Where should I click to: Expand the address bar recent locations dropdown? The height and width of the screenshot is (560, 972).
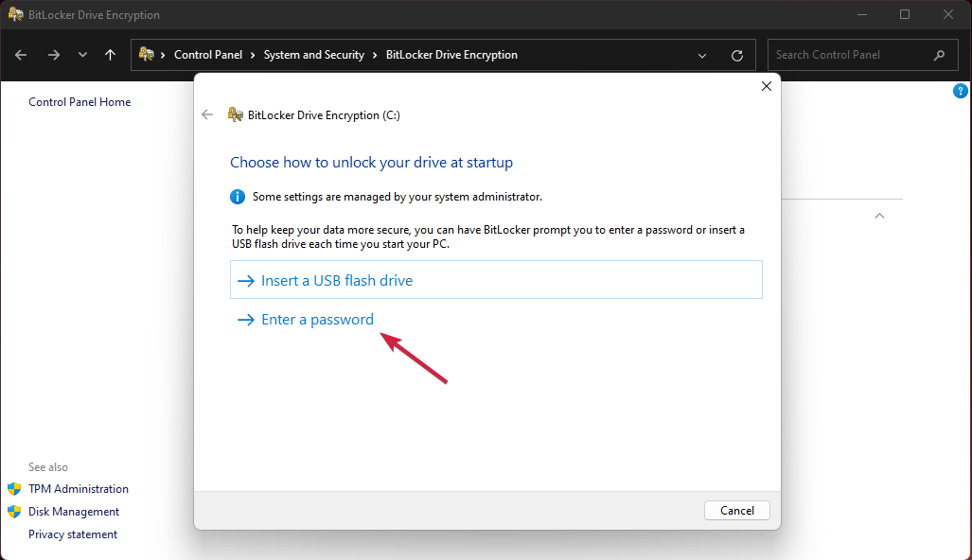pos(702,54)
